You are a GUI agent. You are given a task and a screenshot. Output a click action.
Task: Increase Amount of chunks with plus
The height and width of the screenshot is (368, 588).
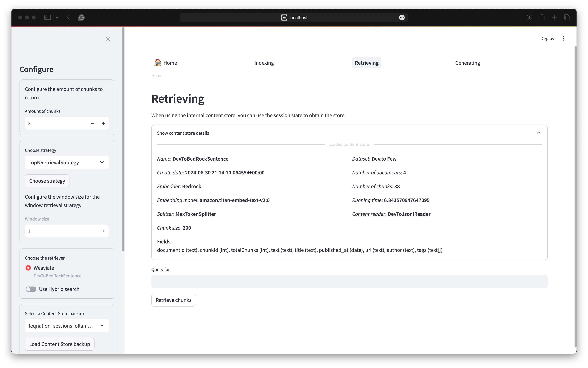click(103, 123)
